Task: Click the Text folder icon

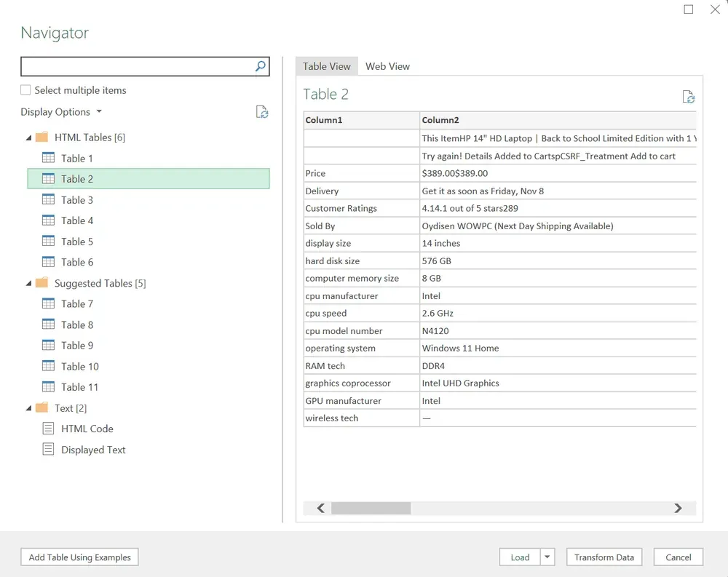Action: (41, 407)
